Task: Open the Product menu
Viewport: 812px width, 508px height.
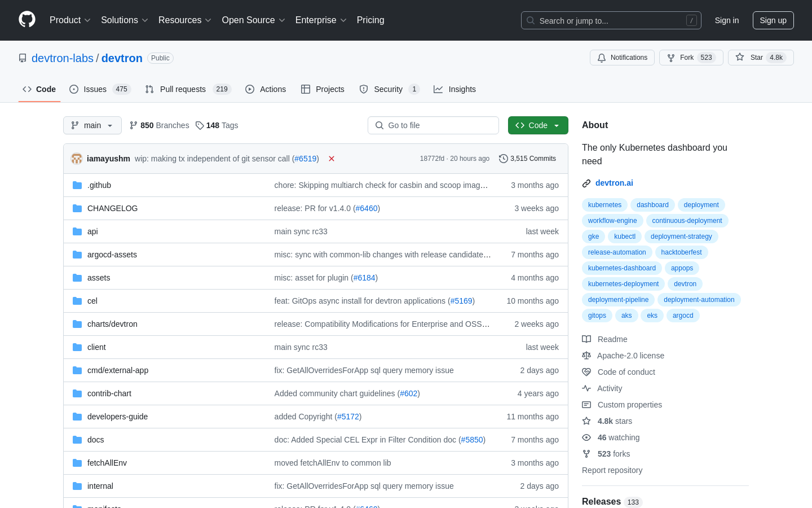Action: (70, 20)
